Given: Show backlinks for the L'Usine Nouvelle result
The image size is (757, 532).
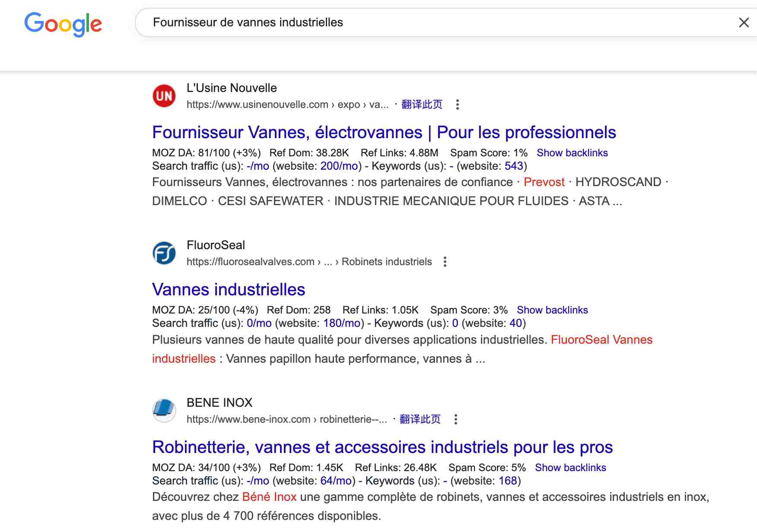Looking at the screenshot, I should pos(572,153).
